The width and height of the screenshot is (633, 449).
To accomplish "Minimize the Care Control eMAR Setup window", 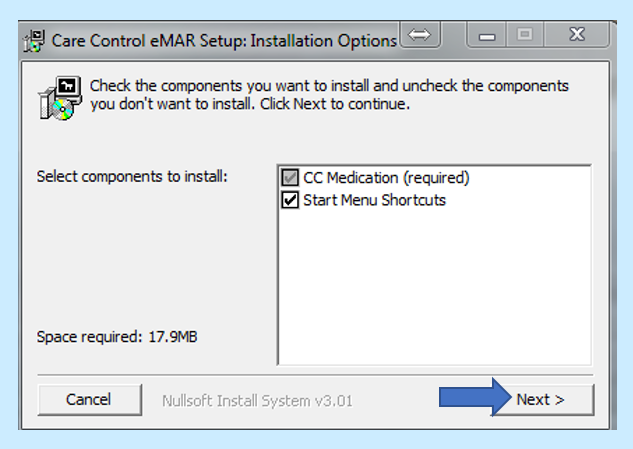I will [486, 35].
